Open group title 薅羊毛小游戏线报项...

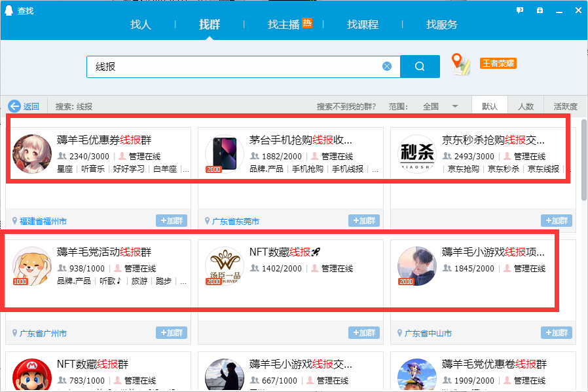(x=493, y=252)
